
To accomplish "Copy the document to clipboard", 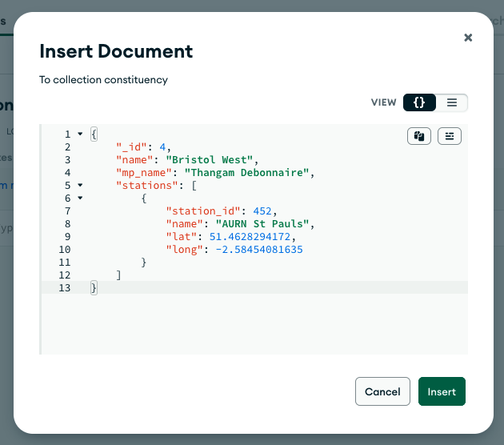I will click(419, 136).
